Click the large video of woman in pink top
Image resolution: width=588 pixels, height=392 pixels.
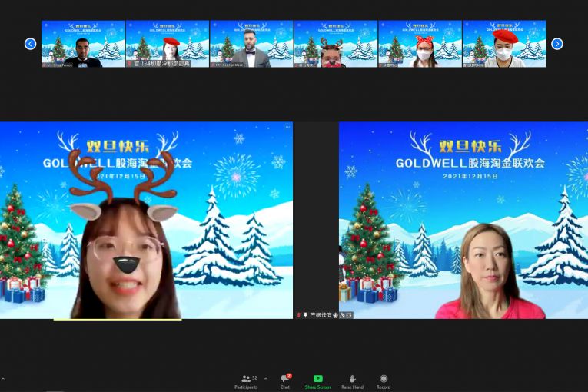coord(463,220)
